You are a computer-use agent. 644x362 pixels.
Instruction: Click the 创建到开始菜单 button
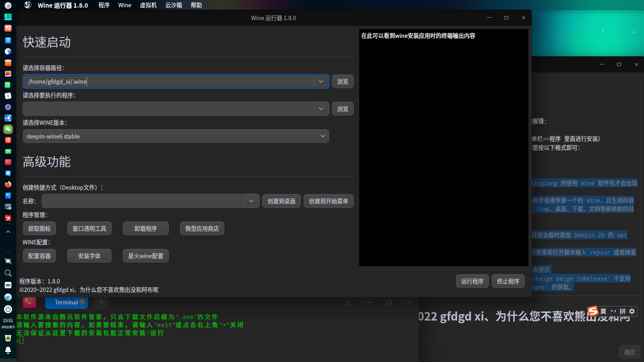tap(329, 201)
